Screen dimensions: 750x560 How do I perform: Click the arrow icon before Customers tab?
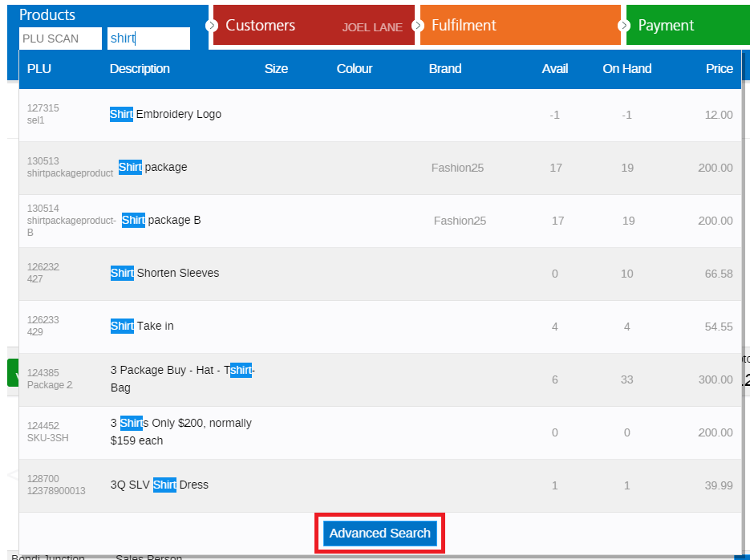click(212, 26)
